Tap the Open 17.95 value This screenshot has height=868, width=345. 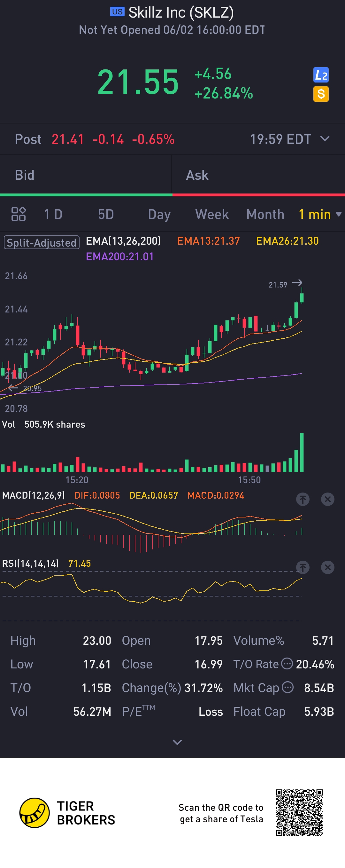pyautogui.click(x=209, y=641)
